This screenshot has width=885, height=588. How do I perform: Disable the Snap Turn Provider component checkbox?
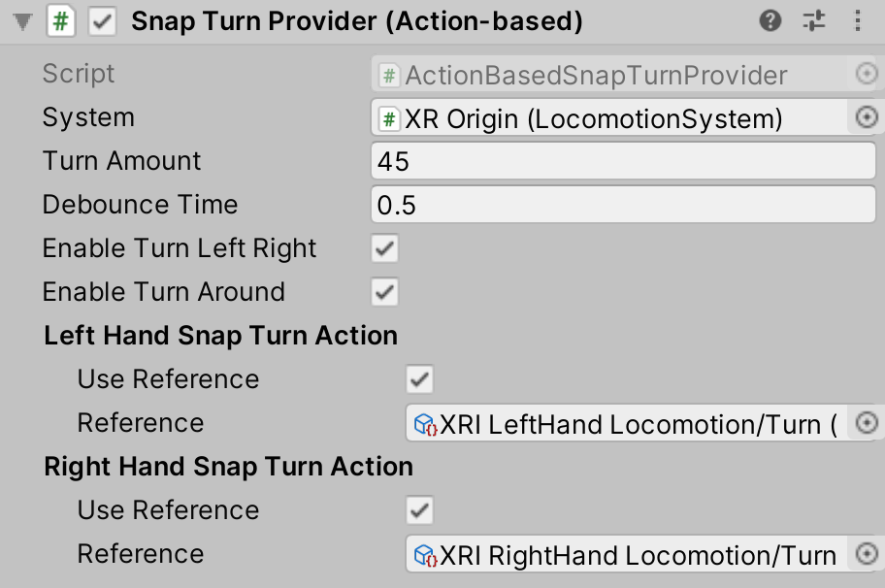click(x=102, y=22)
